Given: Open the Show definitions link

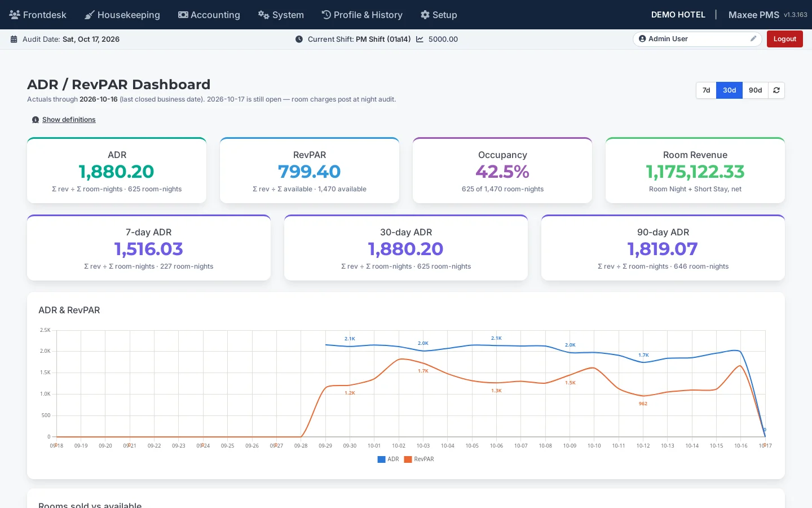Looking at the screenshot, I should pyautogui.click(x=69, y=120).
